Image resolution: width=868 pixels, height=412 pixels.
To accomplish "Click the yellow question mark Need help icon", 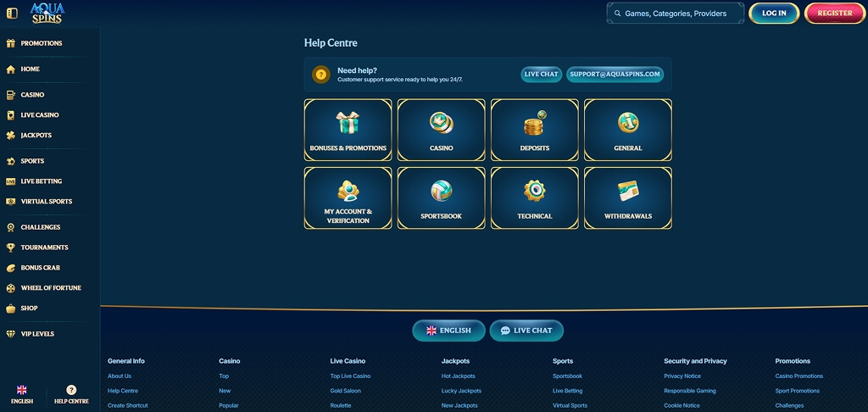I will pos(321,75).
